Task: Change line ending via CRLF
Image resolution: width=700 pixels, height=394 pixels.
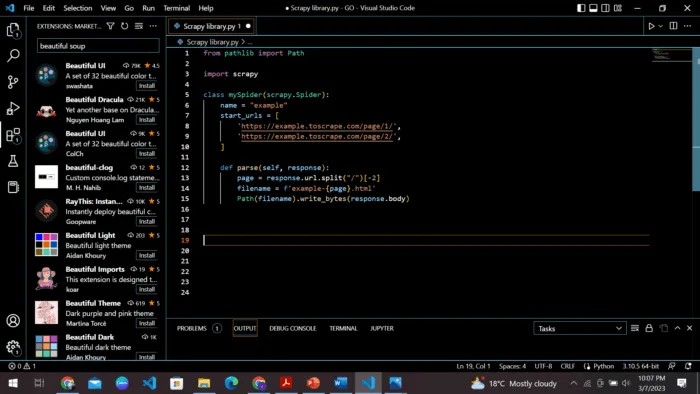Action: 567,366
